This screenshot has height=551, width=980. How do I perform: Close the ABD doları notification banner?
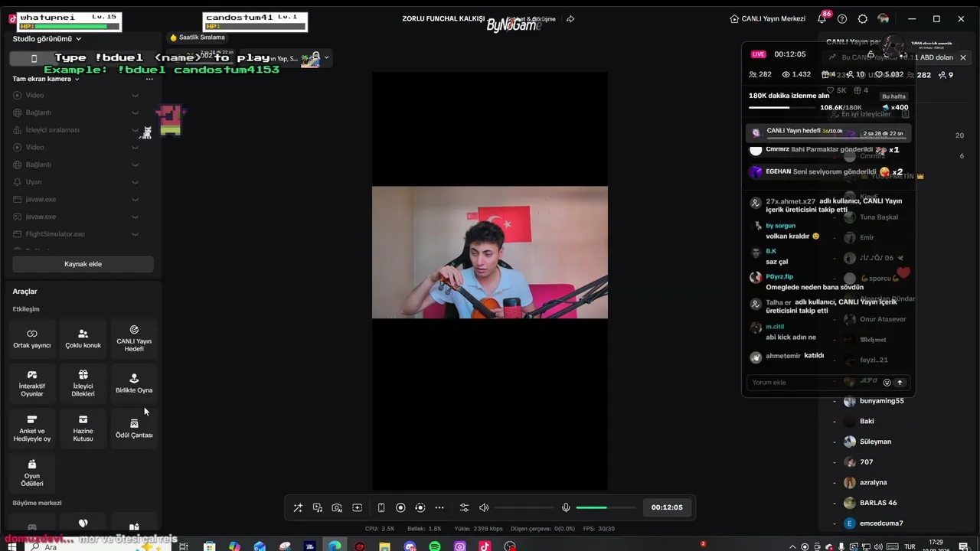(963, 57)
